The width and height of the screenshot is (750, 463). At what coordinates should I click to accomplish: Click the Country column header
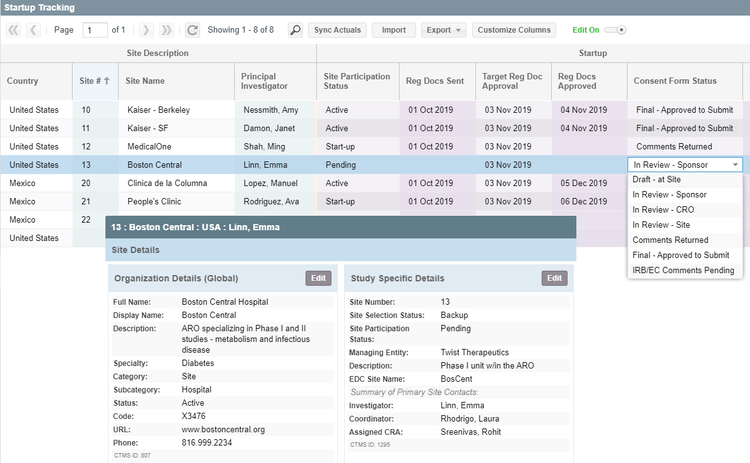36,81
